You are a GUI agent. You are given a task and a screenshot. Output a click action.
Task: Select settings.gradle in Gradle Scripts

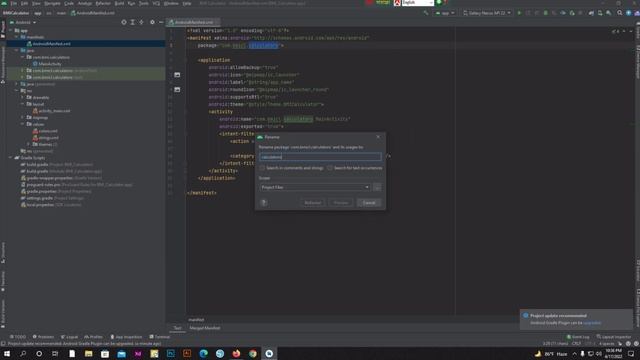click(52, 198)
